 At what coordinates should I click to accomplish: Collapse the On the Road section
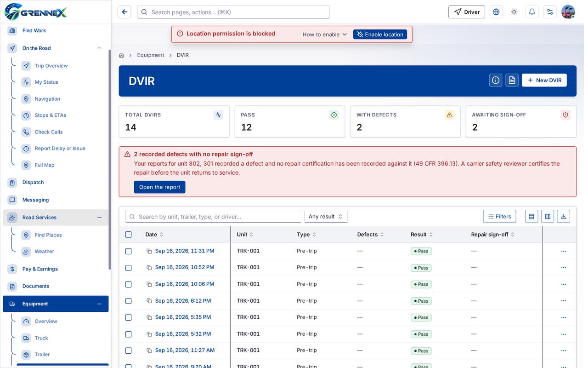(x=99, y=48)
